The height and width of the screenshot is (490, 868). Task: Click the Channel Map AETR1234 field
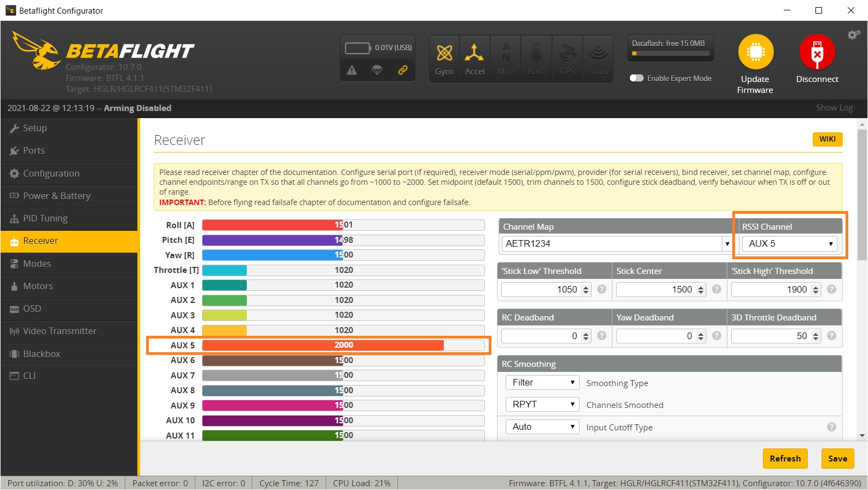tap(612, 244)
